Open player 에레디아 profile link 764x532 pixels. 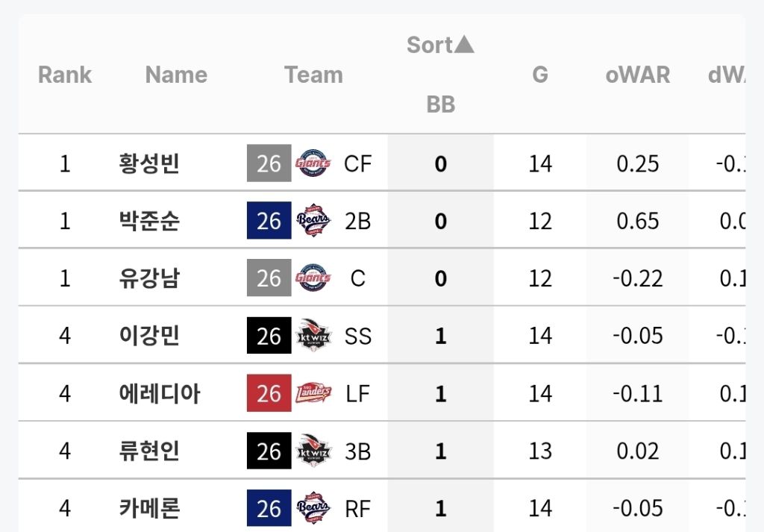coord(160,393)
